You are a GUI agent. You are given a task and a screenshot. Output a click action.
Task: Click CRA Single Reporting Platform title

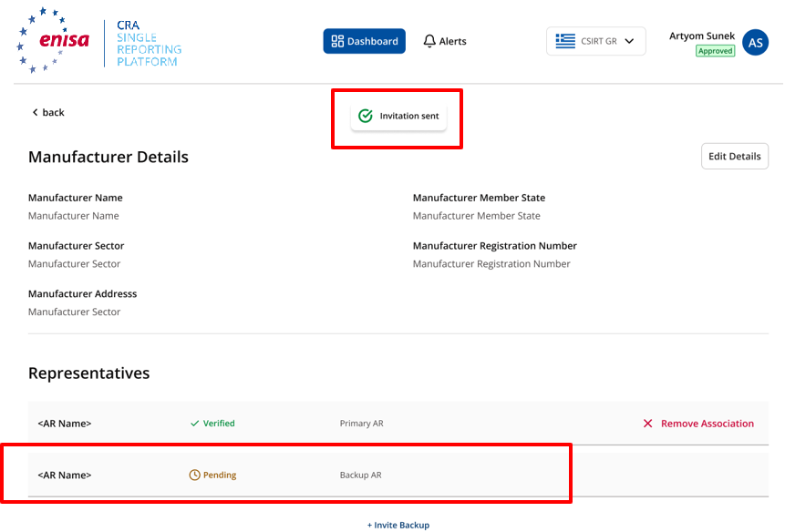point(149,43)
